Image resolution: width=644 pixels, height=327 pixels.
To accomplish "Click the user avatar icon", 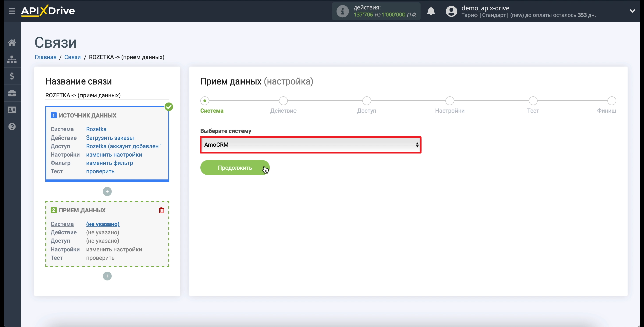I will click(x=451, y=11).
